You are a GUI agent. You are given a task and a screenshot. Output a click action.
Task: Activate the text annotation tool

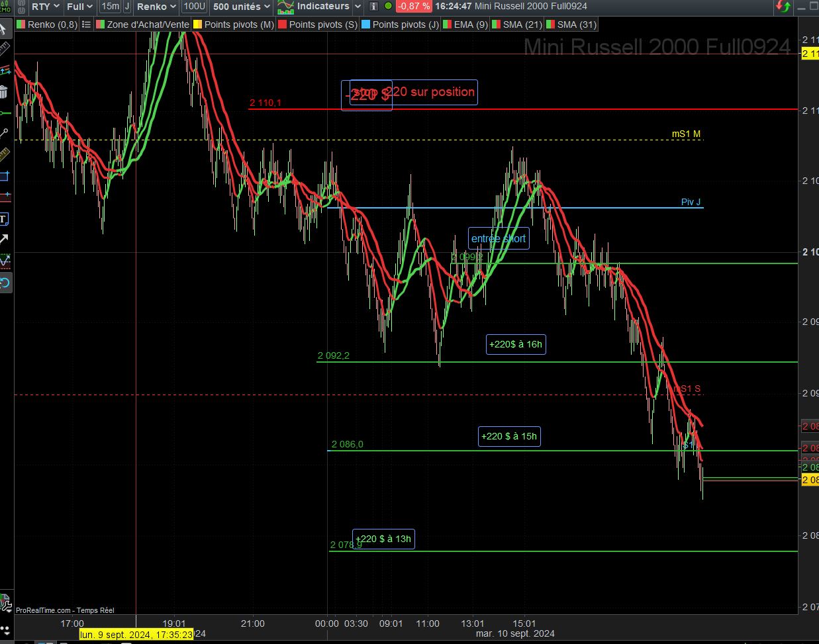(5, 218)
